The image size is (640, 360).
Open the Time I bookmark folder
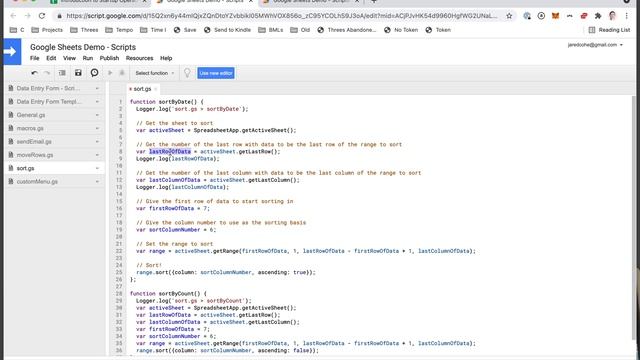(x=153, y=30)
